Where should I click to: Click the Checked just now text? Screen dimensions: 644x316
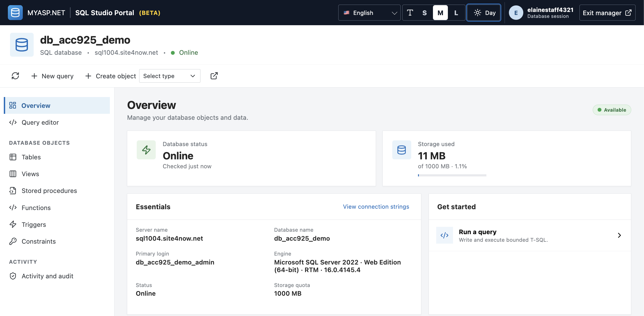pyautogui.click(x=187, y=166)
